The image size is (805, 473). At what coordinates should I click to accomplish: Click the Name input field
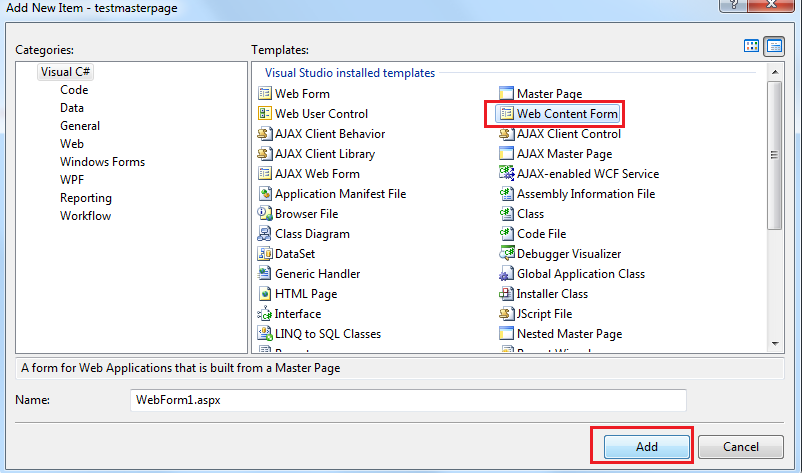pyautogui.click(x=408, y=400)
